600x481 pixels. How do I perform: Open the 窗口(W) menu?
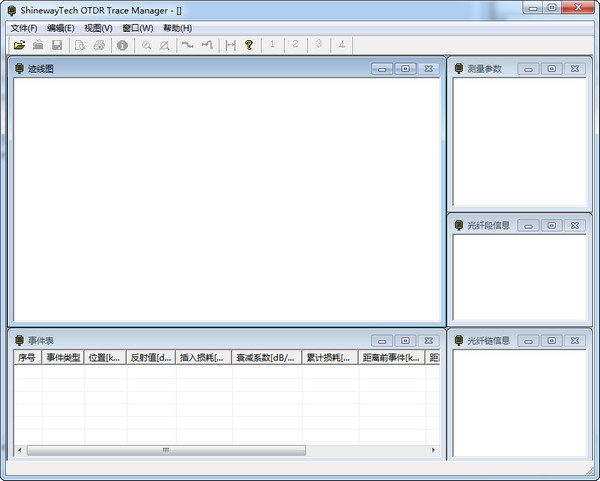click(x=138, y=28)
